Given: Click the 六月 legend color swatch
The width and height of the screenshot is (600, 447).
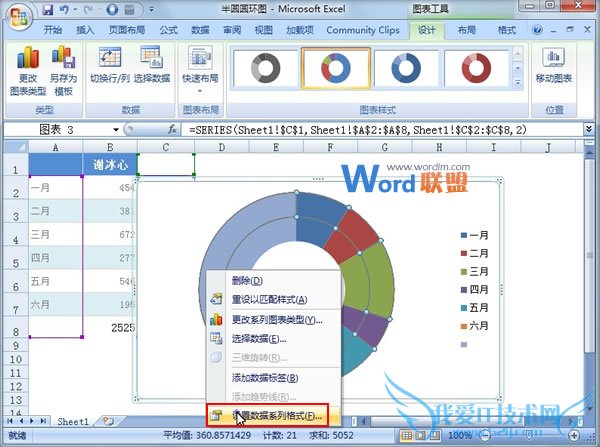Looking at the screenshot, I should point(464,326).
